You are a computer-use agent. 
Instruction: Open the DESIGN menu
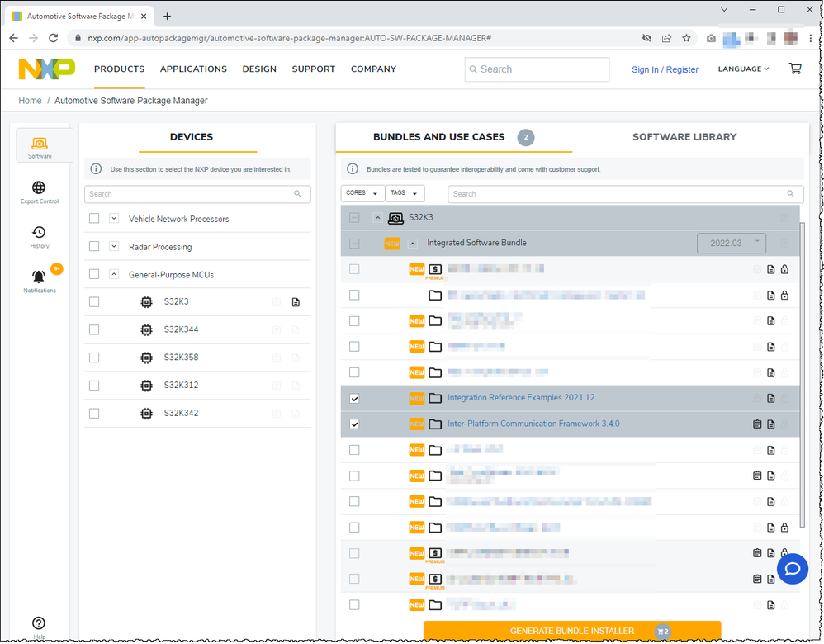tap(259, 69)
